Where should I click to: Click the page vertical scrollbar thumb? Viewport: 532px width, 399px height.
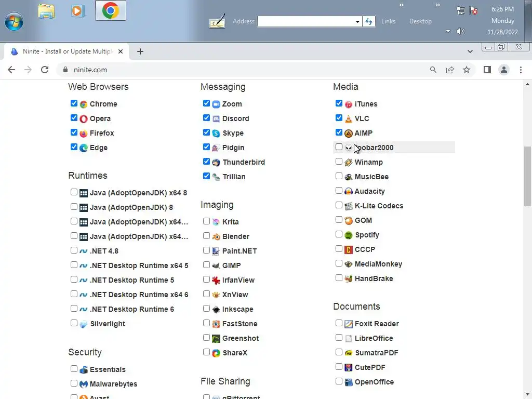(527, 176)
